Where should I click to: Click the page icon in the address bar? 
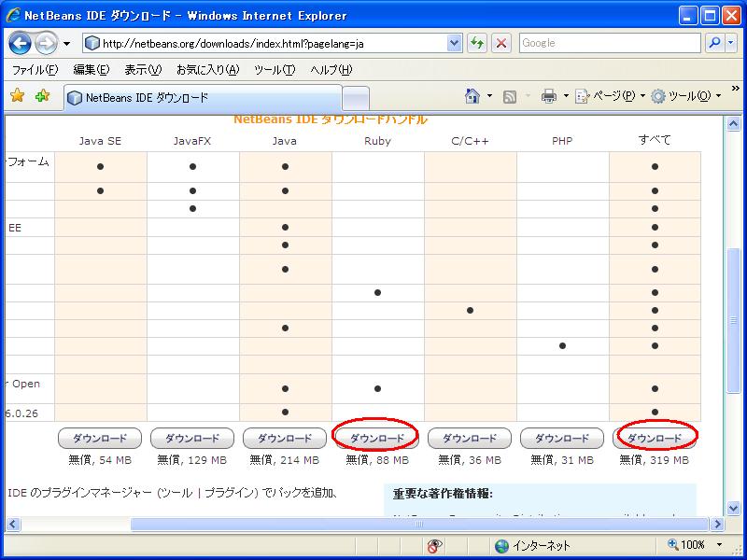click(x=92, y=44)
